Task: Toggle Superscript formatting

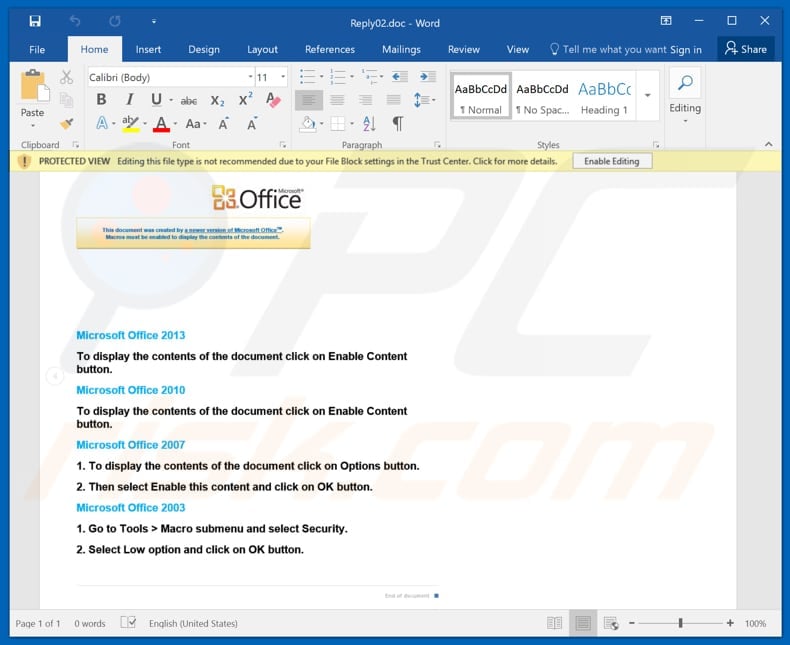Action: coord(245,99)
